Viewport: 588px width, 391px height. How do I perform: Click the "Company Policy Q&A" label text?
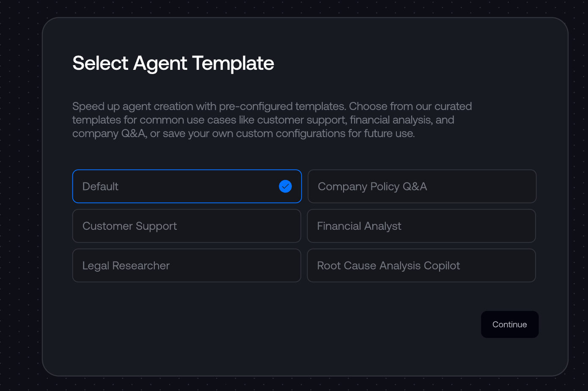372,187
